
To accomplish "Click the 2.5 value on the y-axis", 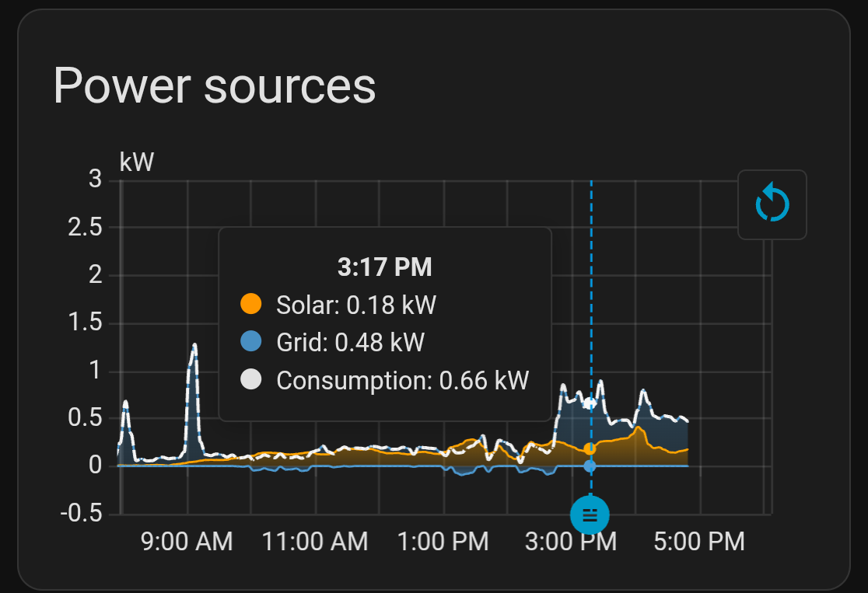I will coord(85,228).
